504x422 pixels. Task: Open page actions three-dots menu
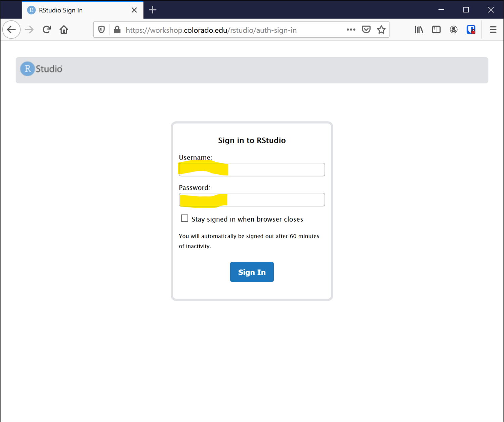[x=351, y=30]
